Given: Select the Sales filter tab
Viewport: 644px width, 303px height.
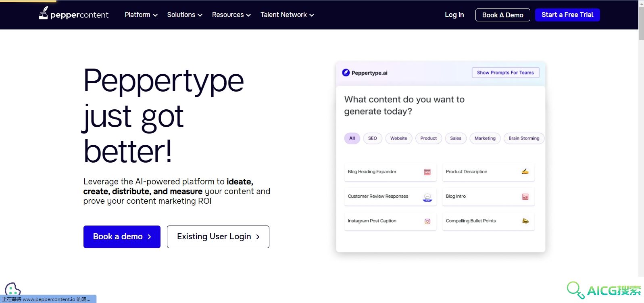Looking at the screenshot, I should pos(456,138).
